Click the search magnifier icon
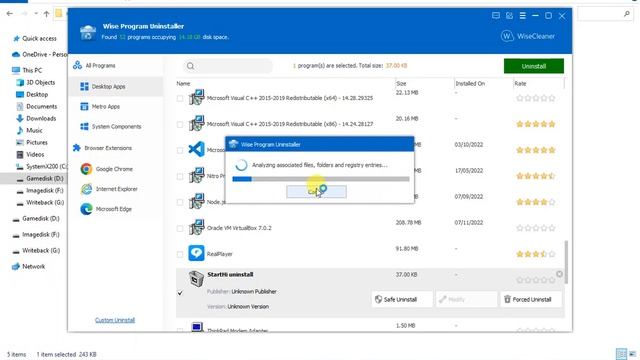This screenshot has width=640, height=360. (190, 66)
